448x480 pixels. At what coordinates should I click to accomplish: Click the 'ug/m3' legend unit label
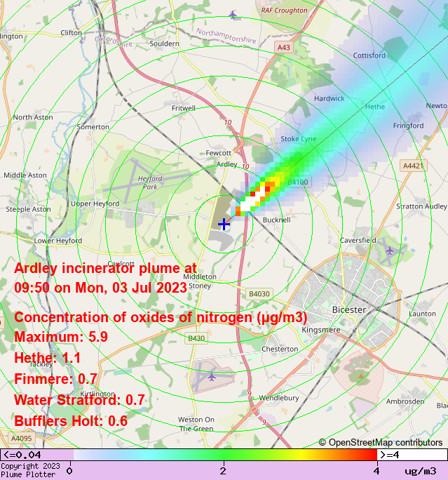coord(421,471)
